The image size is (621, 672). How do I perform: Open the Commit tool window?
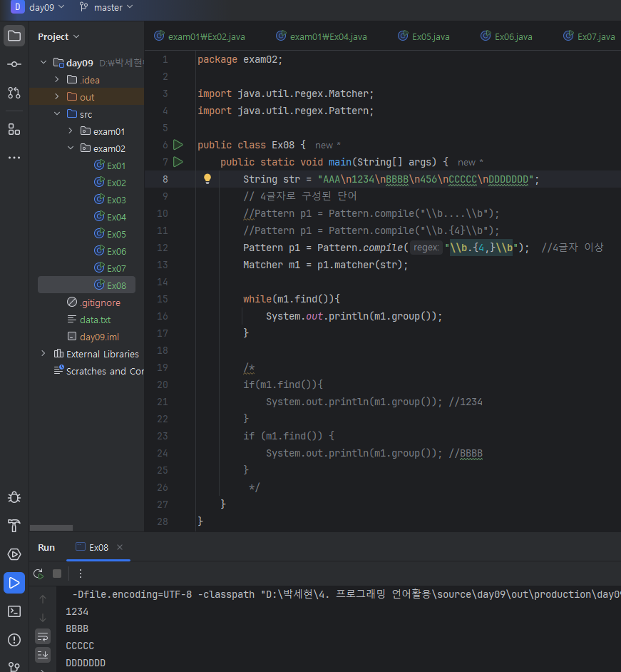pos(14,64)
